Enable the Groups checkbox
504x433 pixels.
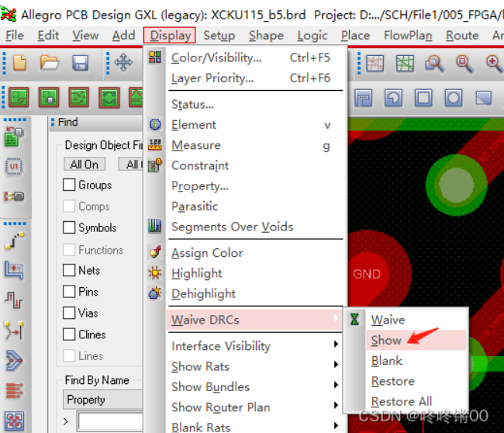[69, 185]
